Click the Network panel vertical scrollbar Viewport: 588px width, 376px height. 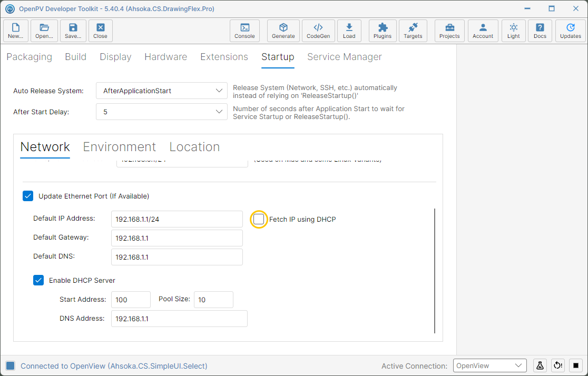pyautogui.click(x=435, y=271)
